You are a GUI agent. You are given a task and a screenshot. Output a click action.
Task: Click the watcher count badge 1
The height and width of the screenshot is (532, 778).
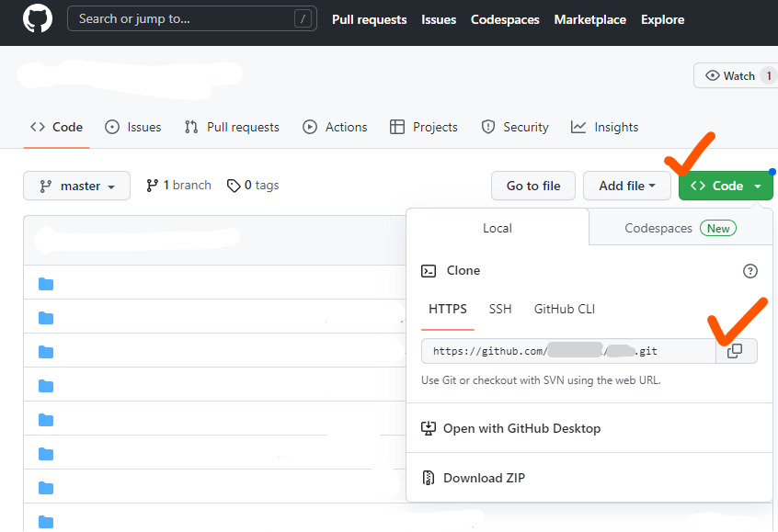769,76
